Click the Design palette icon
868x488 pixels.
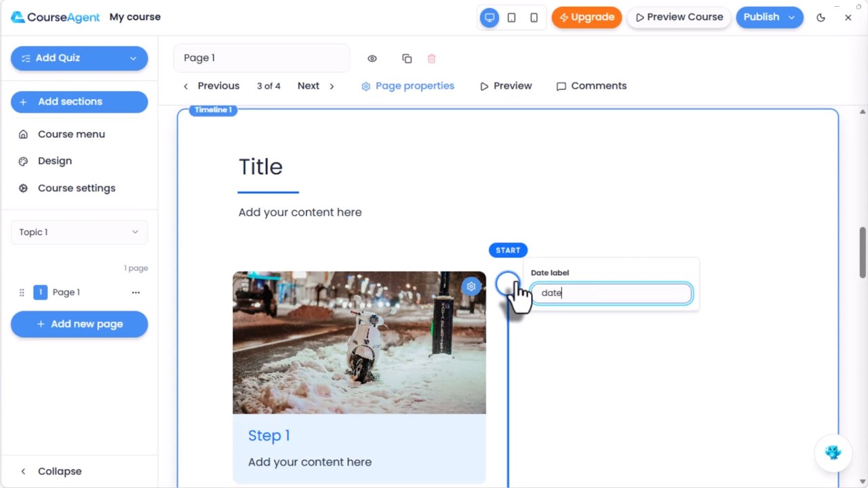pyautogui.click(x=23, y=161)
